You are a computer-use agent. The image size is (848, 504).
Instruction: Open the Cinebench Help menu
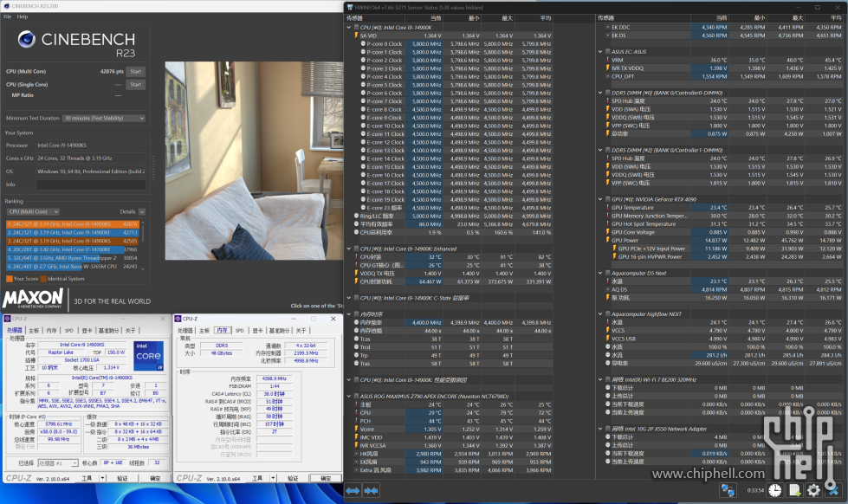click(23, 16)
